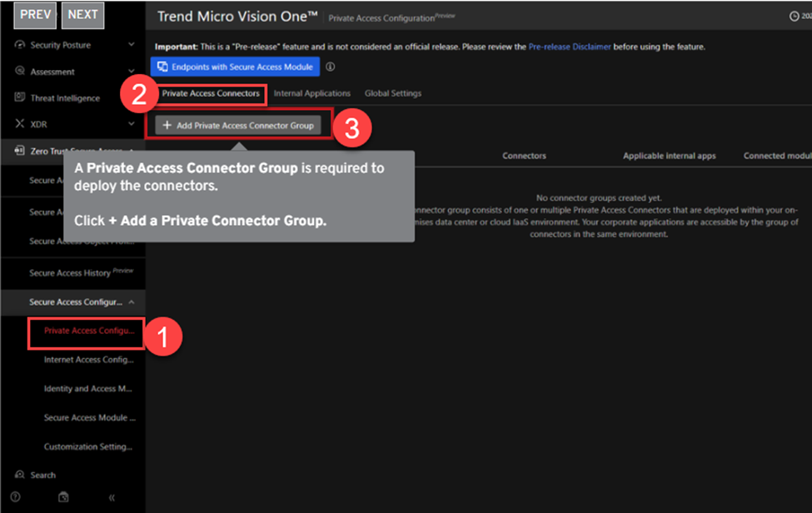Select Private Access Configuration in sidebar
This screenshot has width=812, height=513.
(89, 331)
